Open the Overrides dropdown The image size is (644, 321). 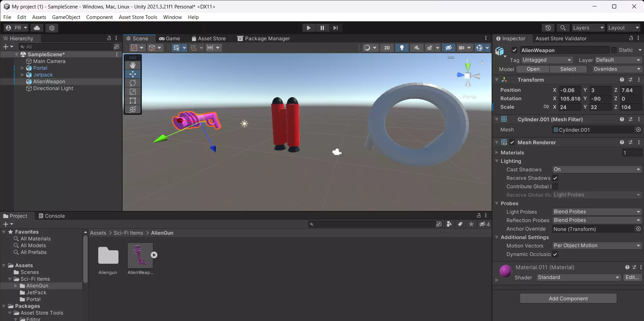pos(617,69)
